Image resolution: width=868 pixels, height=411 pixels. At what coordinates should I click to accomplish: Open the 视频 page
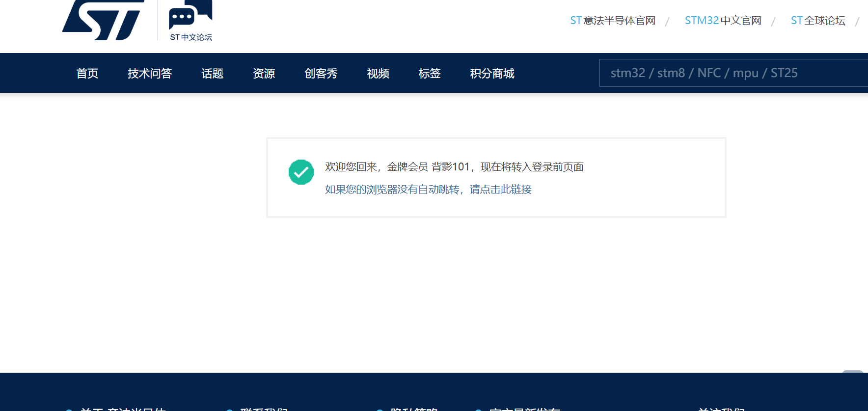378,73
